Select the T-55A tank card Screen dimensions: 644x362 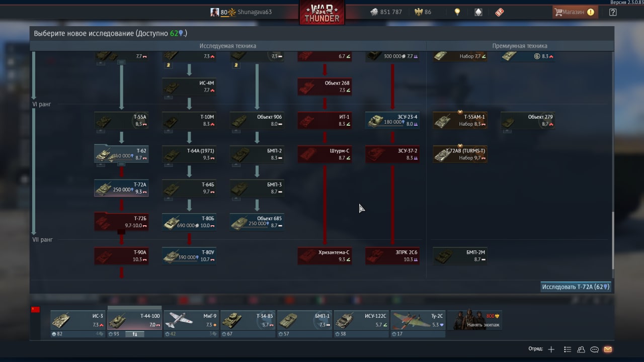tap(121, 121)
